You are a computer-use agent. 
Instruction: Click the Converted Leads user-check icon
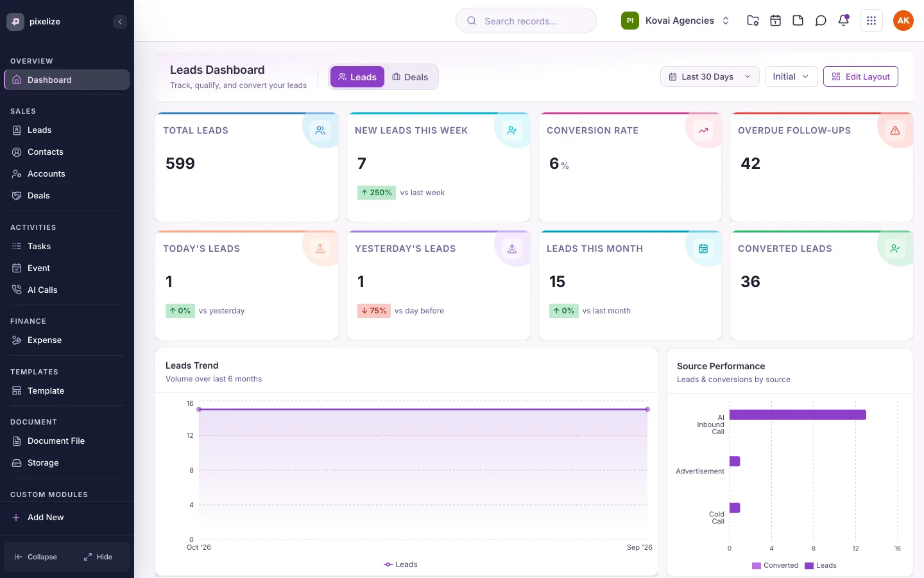[x=894, y=249]
